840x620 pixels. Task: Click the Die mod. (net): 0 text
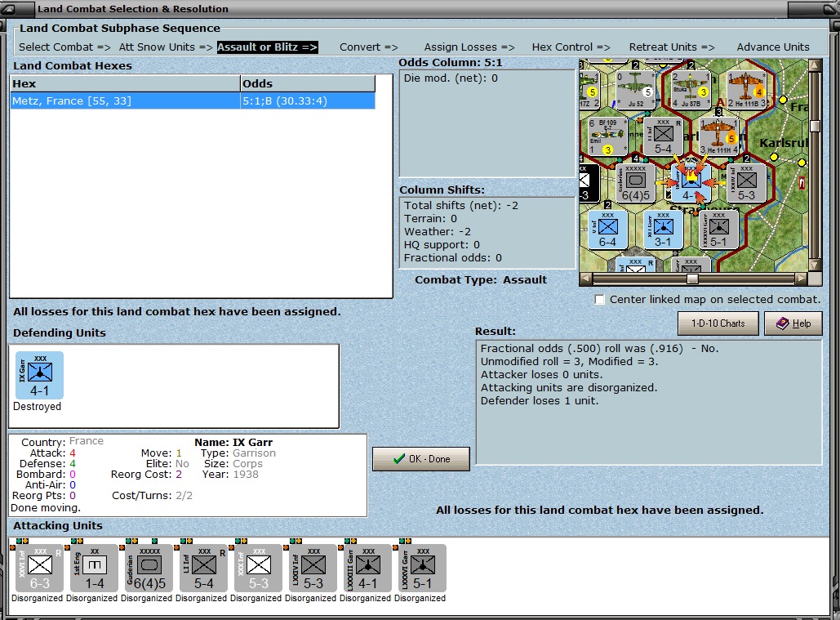tap(451, 78)
